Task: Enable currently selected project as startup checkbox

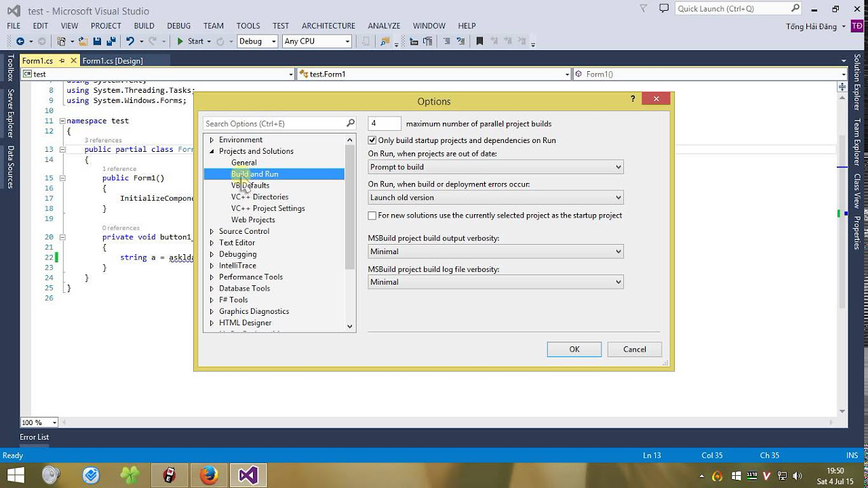Action: coord(372,216)
